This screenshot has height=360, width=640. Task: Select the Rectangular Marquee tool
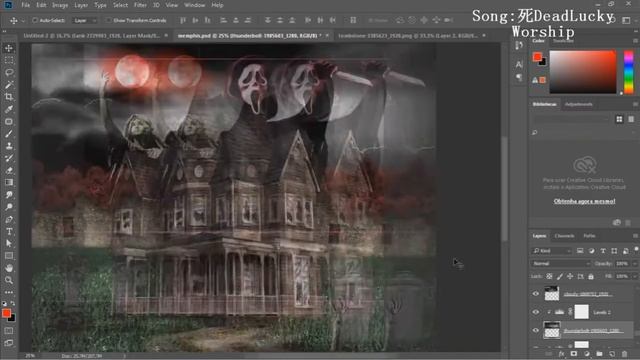click(9, 60)
